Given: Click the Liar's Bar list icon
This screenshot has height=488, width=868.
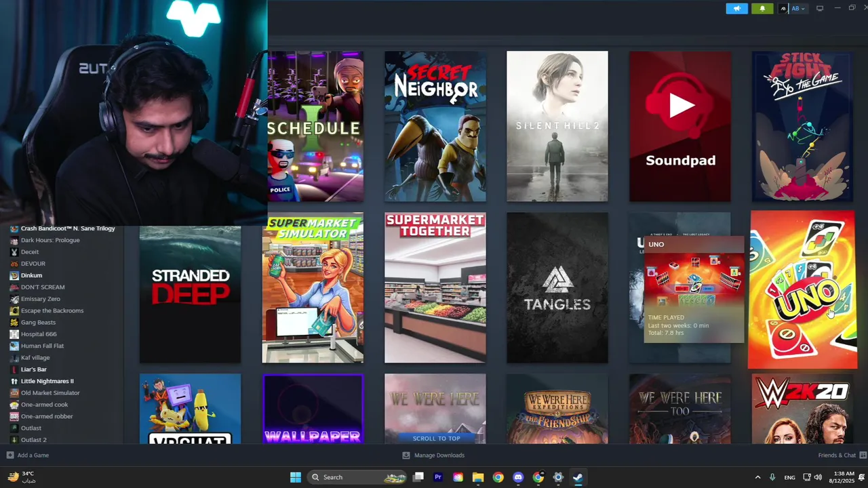Looking at the screenshot, I should (14, 369).
